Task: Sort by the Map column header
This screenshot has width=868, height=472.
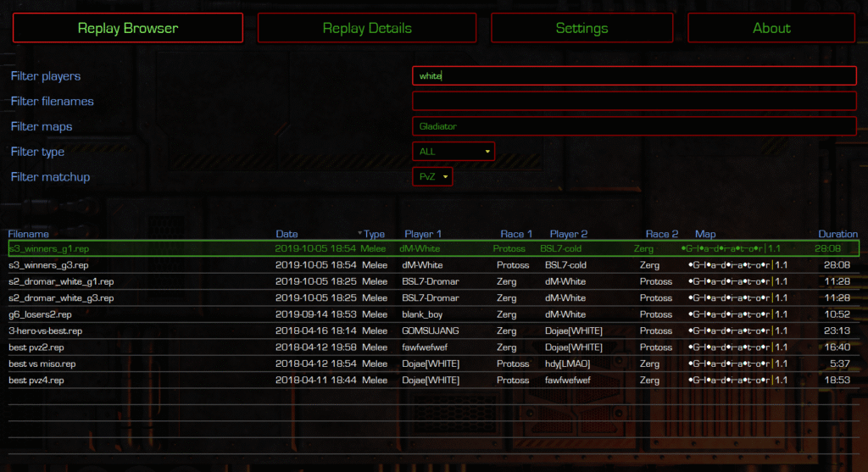Action: click(705, 234)
